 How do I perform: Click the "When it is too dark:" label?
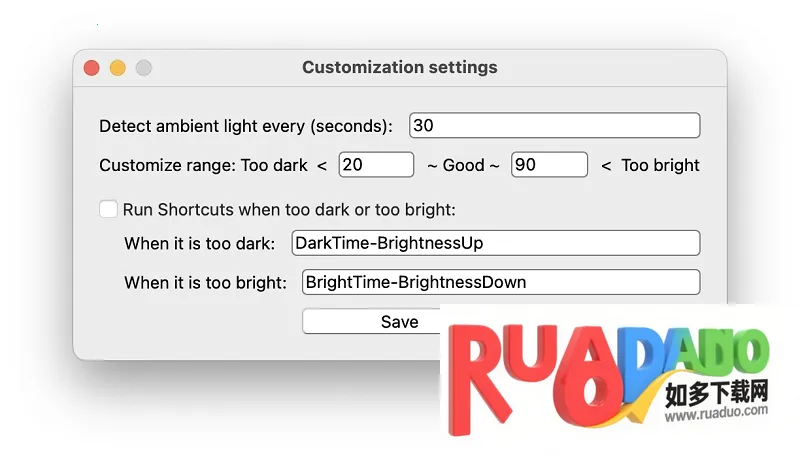pos(200,244)
